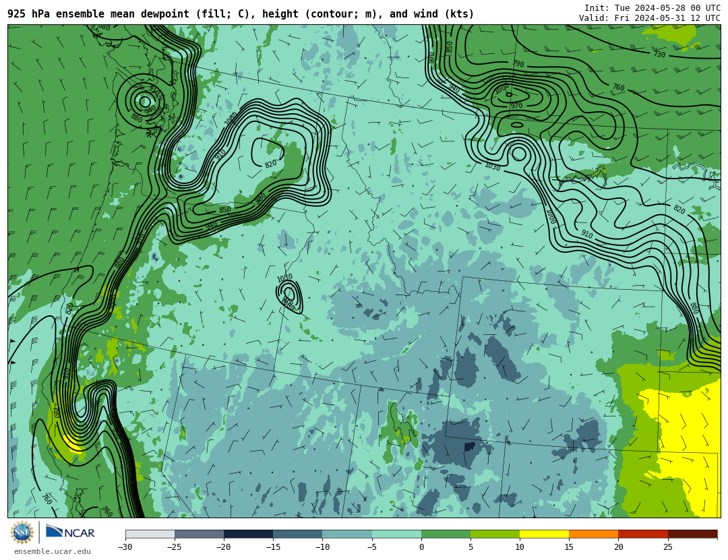Image resolution: width=728 pixels, height=560 pixels.
Task: Click the Valid: Fri 2024-05-31 12 UTC text
Action: coord(650,18)
